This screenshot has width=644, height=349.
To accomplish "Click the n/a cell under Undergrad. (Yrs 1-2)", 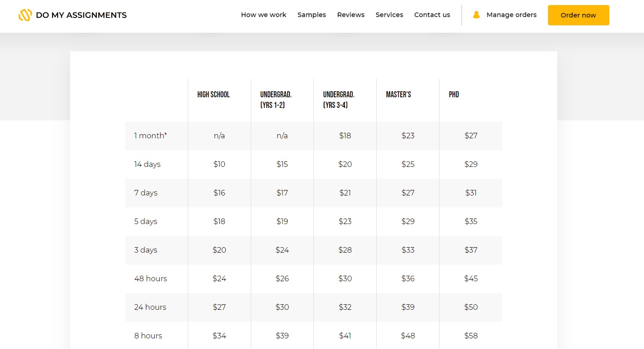I will [282, 136].
